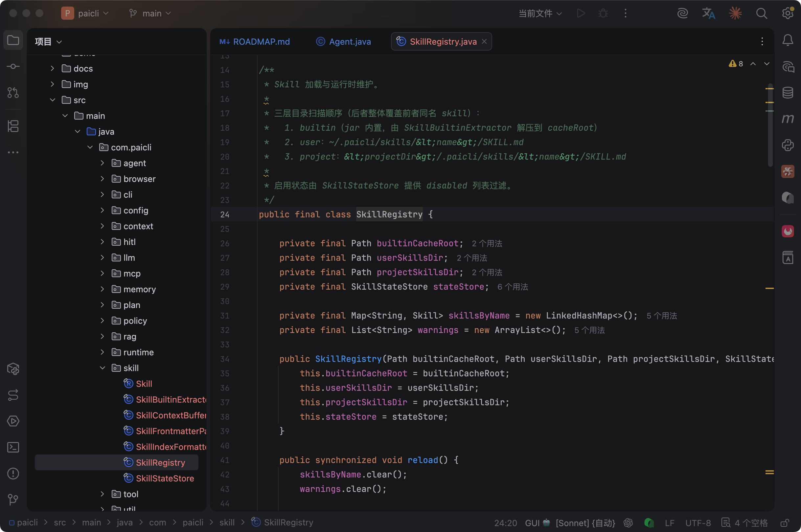
Task: Collapse the skill package
Action: coord(103,368)
